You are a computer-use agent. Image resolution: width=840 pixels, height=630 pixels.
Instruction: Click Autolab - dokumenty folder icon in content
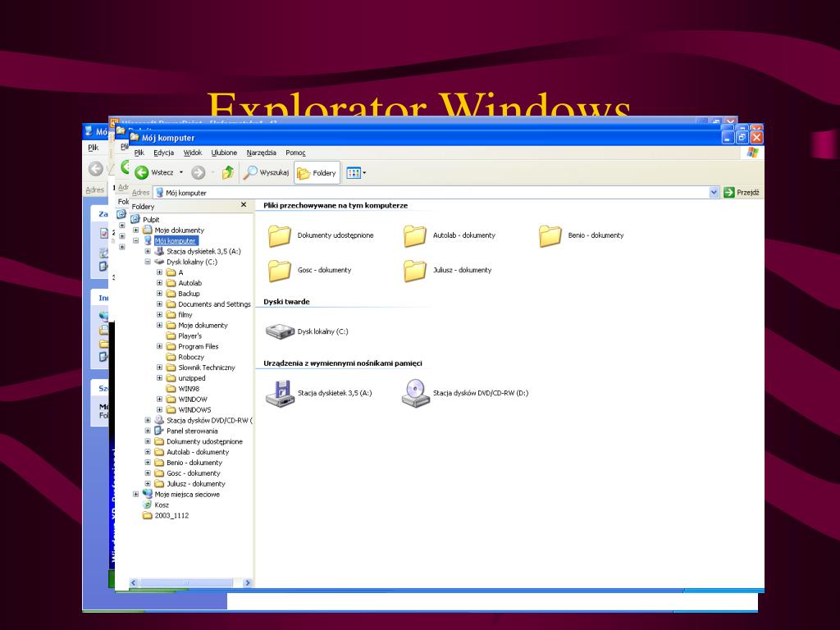click(414, 235)
